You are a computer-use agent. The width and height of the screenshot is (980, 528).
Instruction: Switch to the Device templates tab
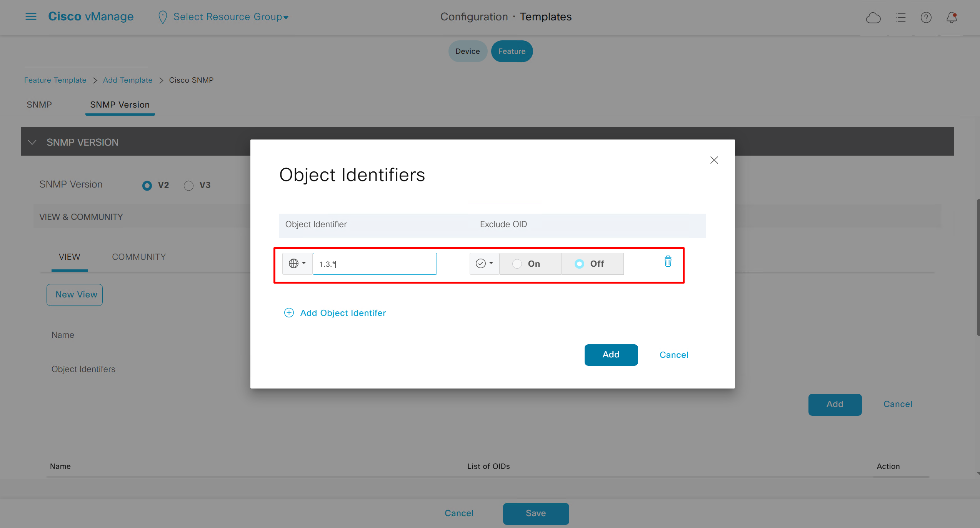[467, 51]
